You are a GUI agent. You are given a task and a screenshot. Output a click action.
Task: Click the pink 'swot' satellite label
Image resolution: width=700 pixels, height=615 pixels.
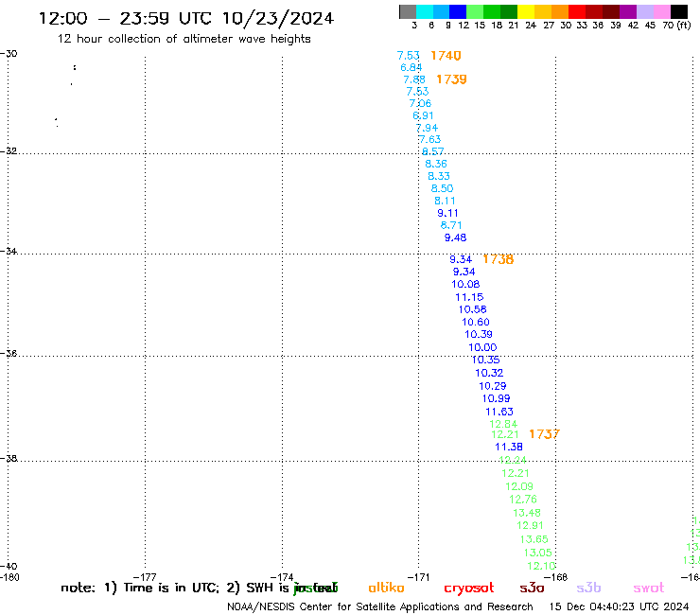pos(649,589)
